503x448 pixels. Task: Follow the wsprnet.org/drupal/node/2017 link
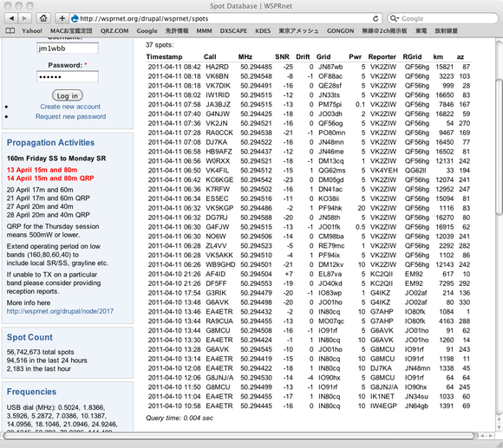61,311
